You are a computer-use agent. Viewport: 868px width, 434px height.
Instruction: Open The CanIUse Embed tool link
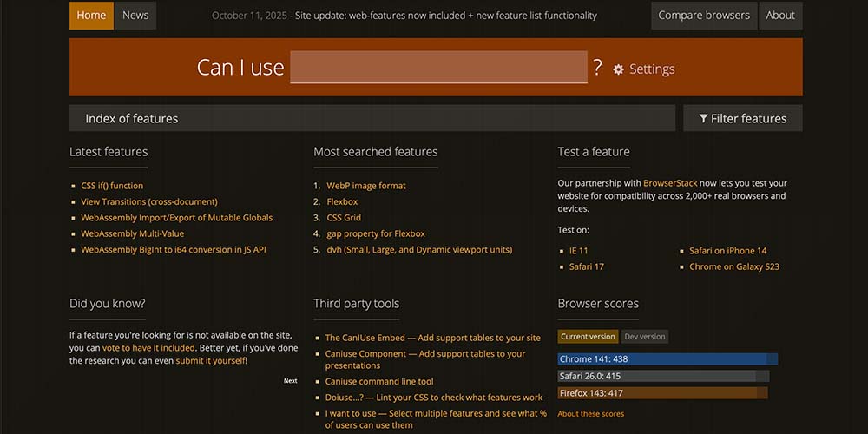pos(432,338)
